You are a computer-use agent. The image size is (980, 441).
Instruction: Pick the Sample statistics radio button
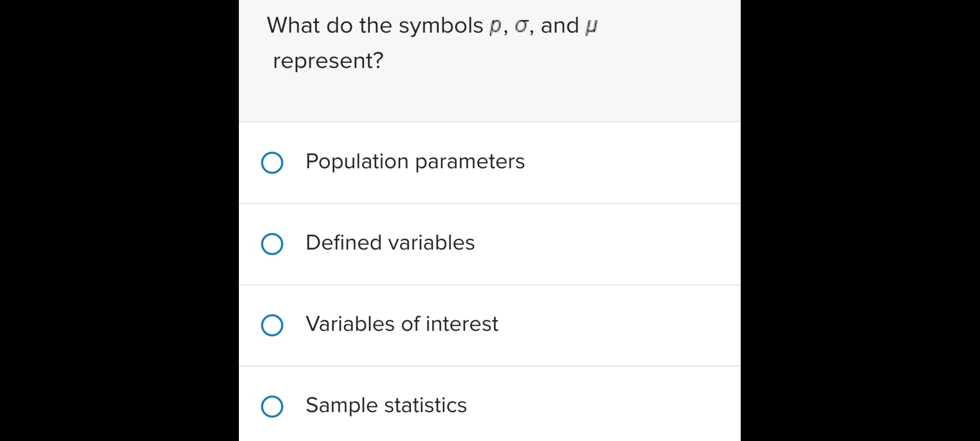pyautogui.click(x=272, y=406)
